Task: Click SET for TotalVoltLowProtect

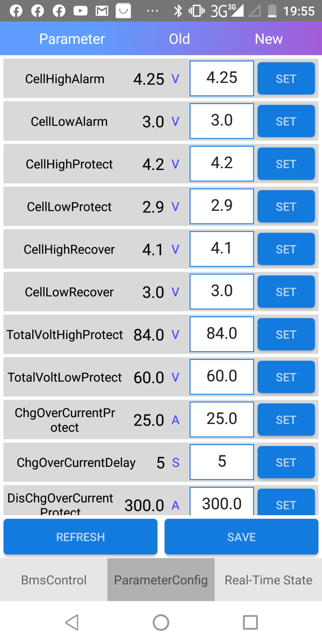Action: pyautogui.click(x=286, y=377)
